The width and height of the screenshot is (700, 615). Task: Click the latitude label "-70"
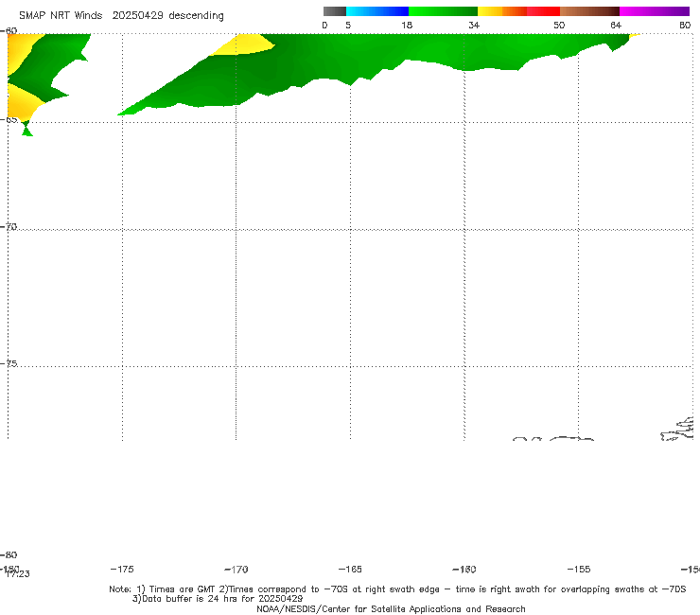(x=9, y=226)
